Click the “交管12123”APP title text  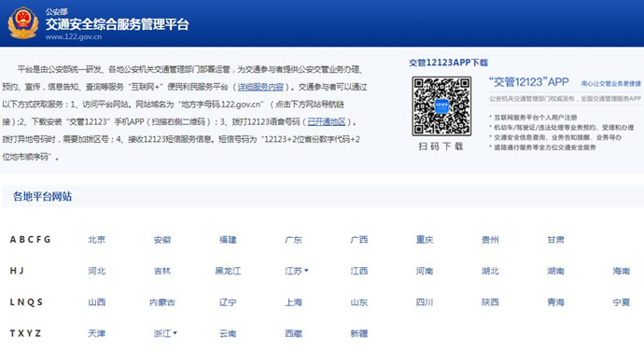point(529,82)
